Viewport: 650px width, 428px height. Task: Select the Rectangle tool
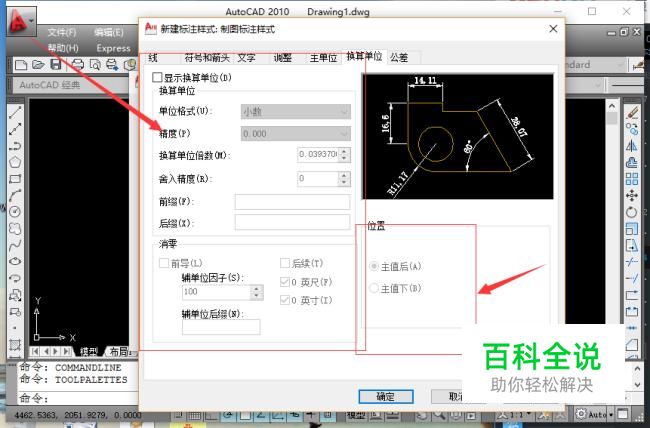[15, 179]
